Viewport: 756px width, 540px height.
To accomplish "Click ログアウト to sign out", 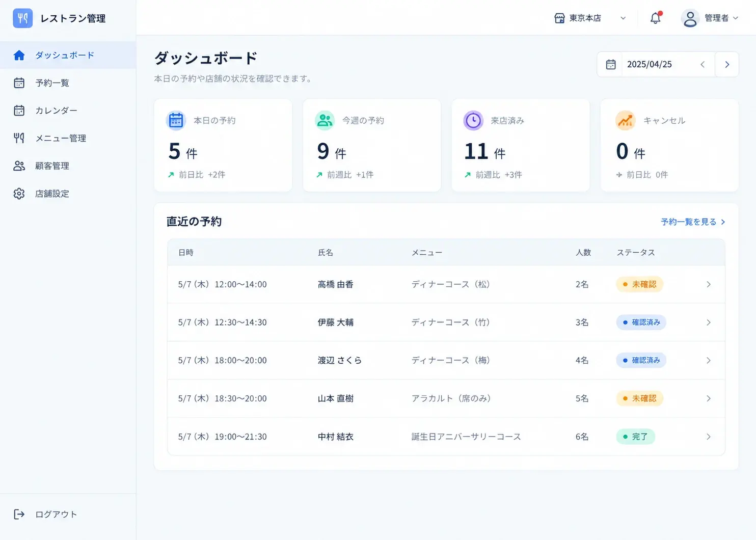I will point(56,514).
